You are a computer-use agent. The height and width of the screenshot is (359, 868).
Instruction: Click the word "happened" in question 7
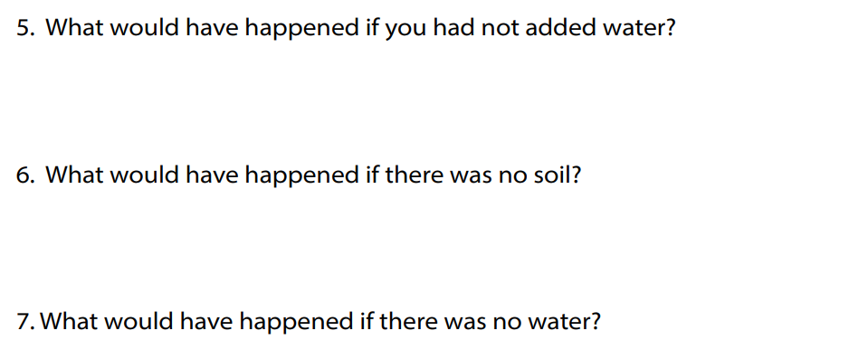click(298, 323)
